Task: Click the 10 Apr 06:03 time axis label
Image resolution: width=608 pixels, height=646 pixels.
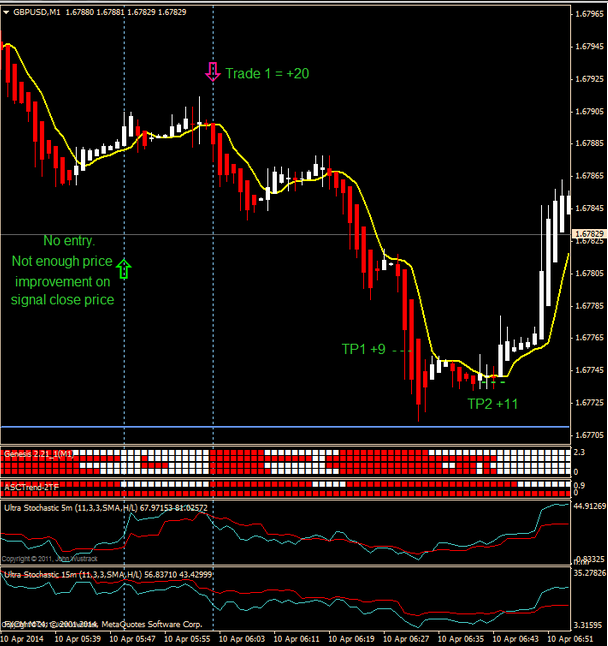Action: click(241, 639)
